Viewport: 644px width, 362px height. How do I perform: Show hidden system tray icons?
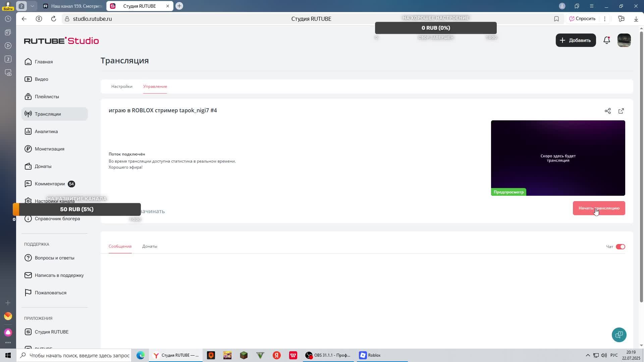(x=588, y=355)
